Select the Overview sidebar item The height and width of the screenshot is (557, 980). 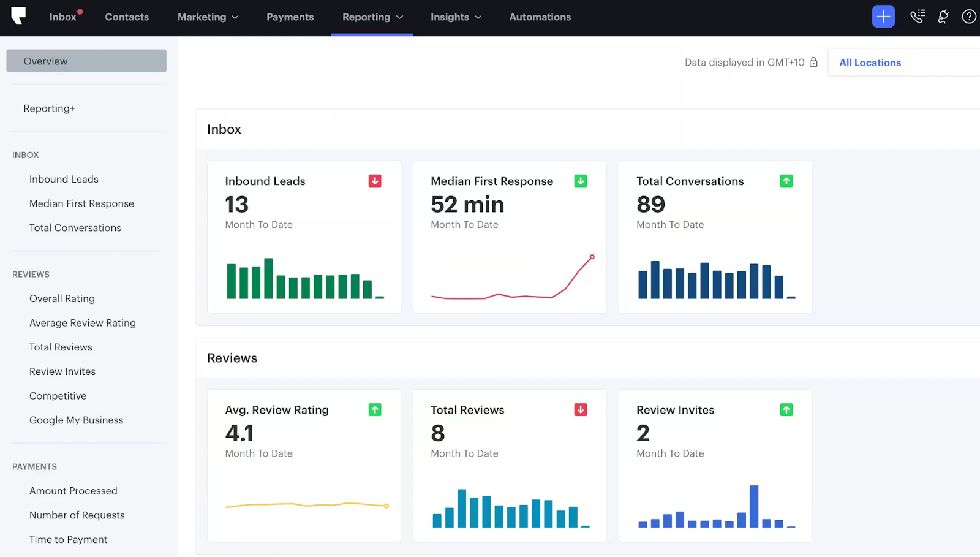[x=86, y=61]
